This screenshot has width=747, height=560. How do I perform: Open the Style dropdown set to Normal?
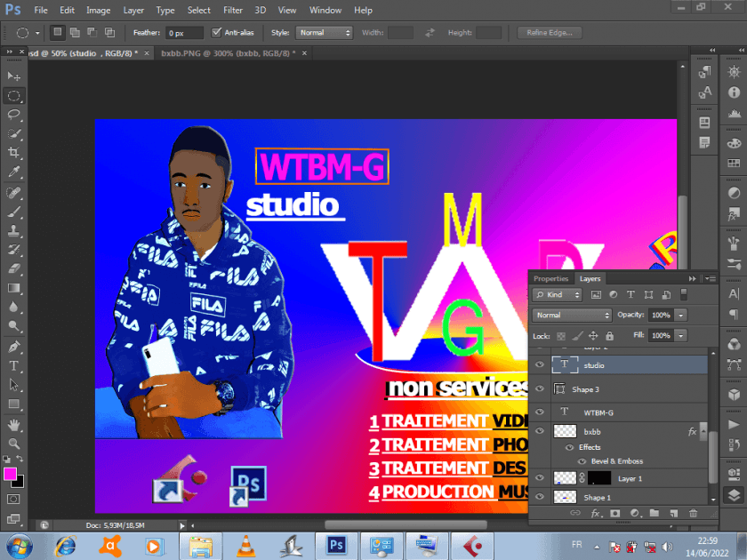(x=324, y=33)
